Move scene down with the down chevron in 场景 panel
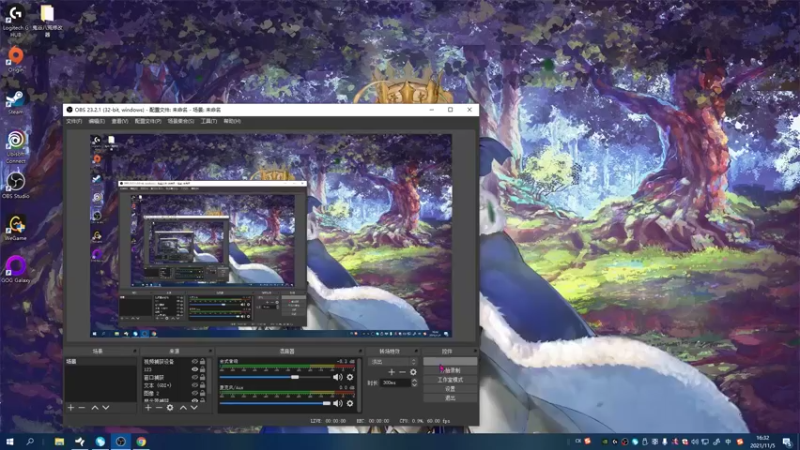The height and width of the screenshot is (450, 800). coord(106,408)
